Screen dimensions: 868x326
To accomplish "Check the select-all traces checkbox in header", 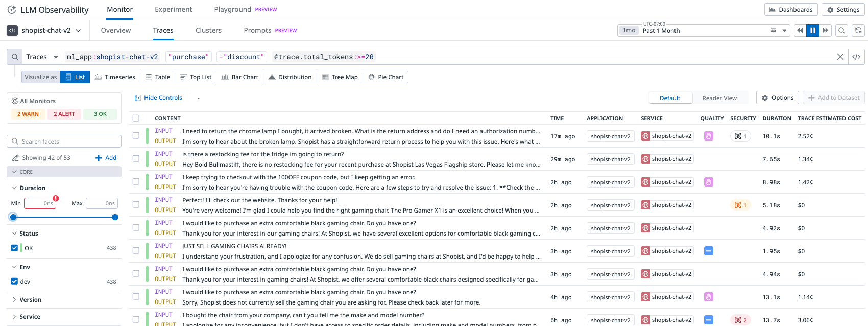I will pos(136,118).
